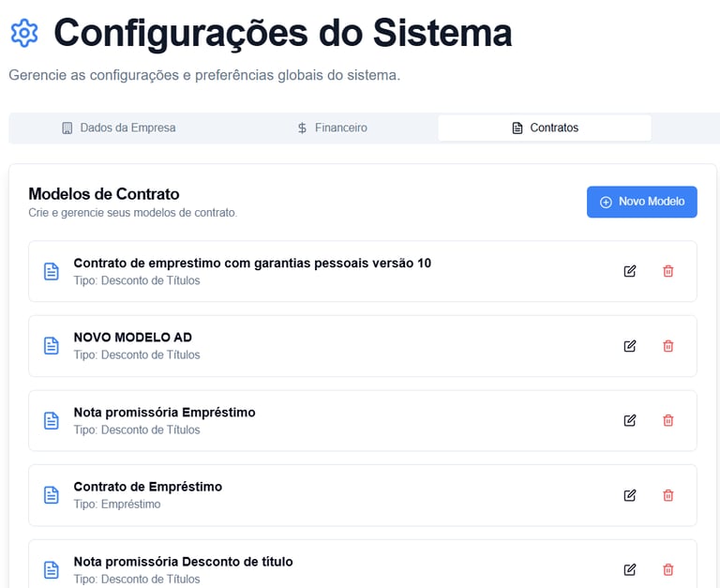This screenshot has width=720, height=588.
Task: Click document icon beside Contrato de Empréstimo
Action: tap(52, 495)
